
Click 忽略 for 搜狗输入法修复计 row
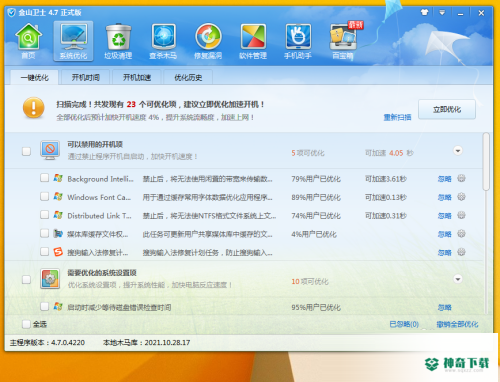pos(444,252)
